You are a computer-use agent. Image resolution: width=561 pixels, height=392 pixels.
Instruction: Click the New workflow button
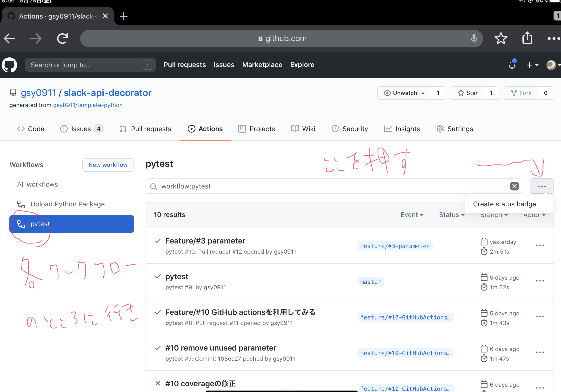coord(108,165)
